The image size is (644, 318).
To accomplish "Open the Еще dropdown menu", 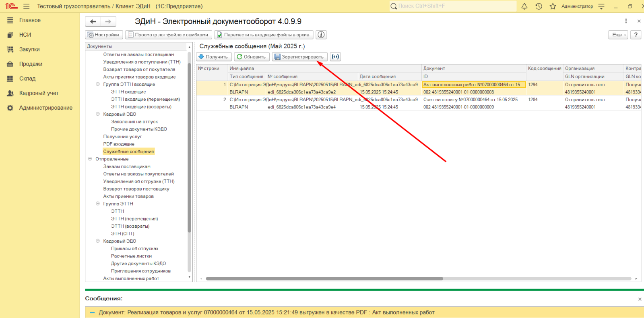I will 619,35.
